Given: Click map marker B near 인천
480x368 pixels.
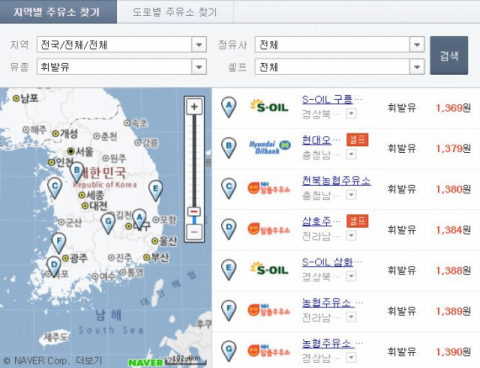Looking at the screenshot, I should (77, 171).
